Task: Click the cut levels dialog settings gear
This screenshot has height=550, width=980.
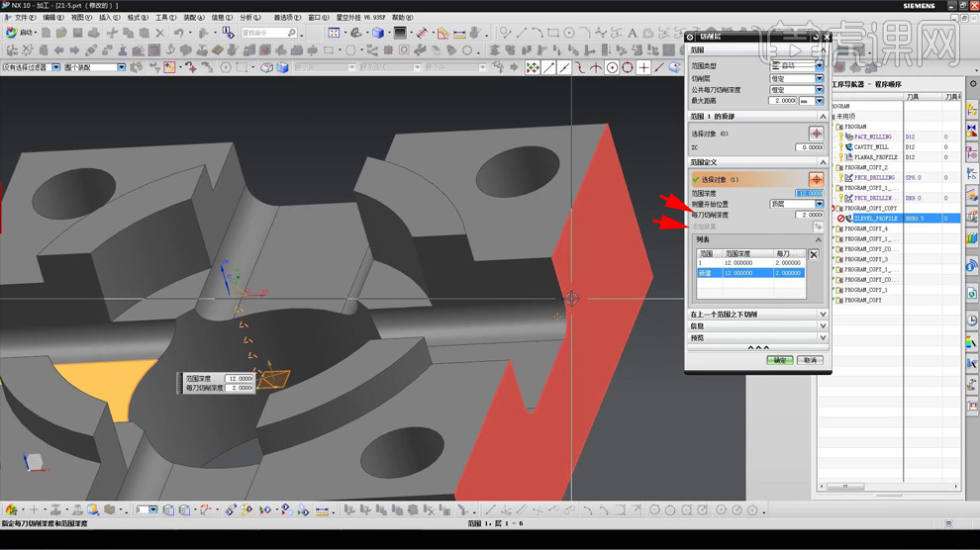Action: [691, 37]
